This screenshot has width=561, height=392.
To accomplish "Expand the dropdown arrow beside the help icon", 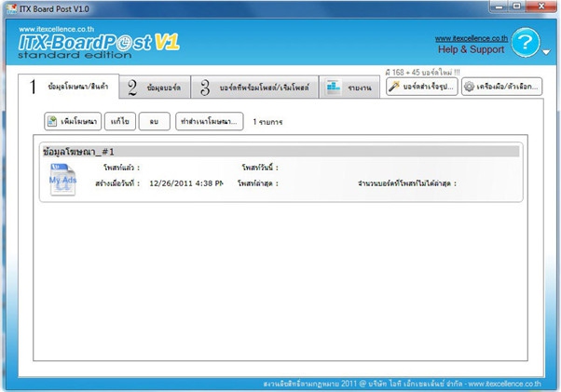I will click(546, 52).
